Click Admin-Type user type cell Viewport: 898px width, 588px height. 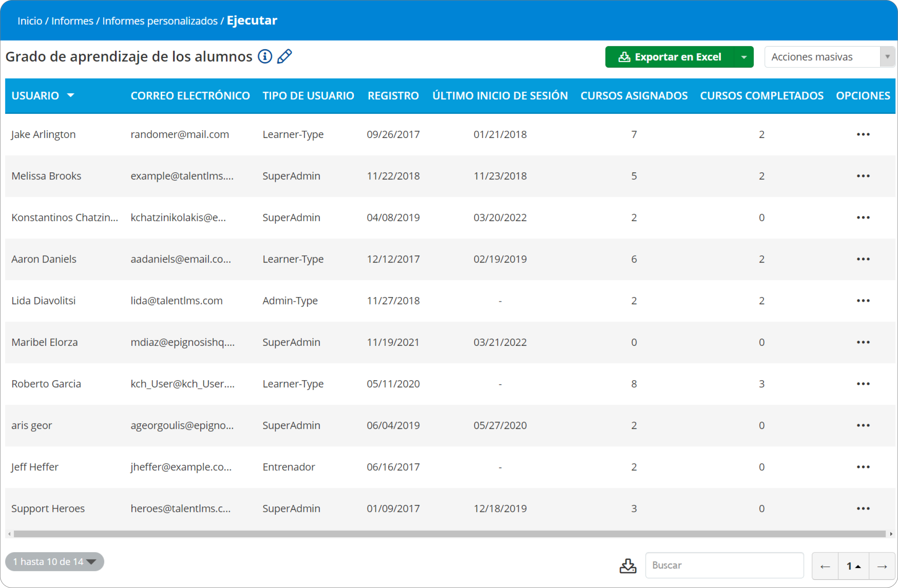[x=290, y=301]
